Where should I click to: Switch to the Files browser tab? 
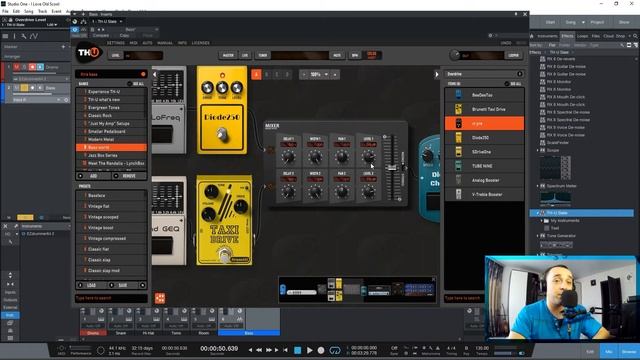click(x=596, y=36)
